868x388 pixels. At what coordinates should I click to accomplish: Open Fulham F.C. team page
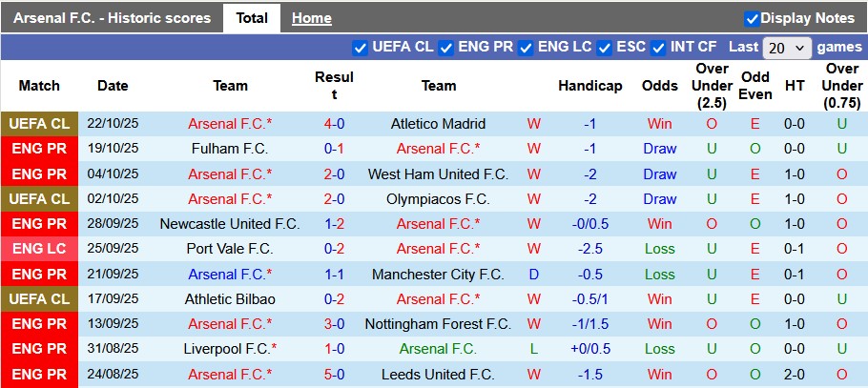tap(230, 149)
